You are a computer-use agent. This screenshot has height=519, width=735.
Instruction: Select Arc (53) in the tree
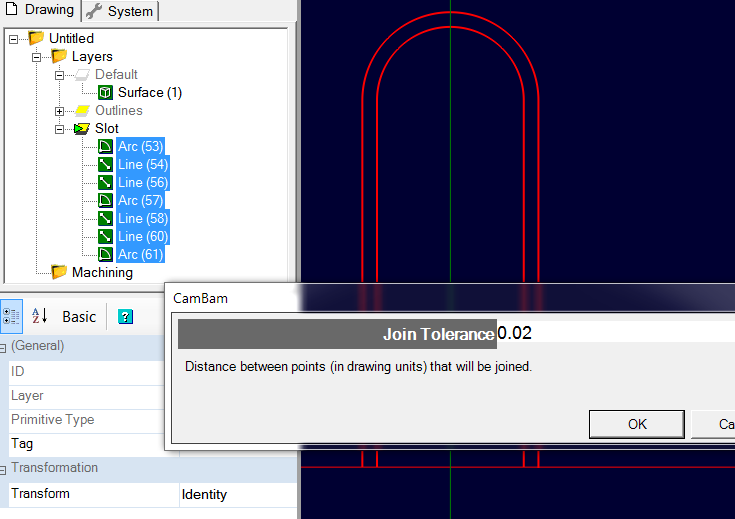pyautogui.click(x=140, y=146)
